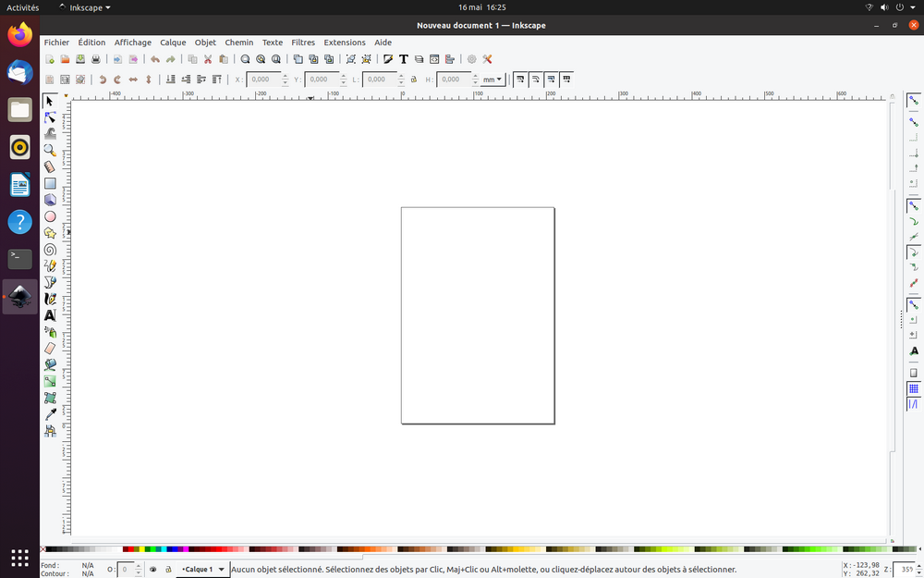
Task: Pick the yellow swatch in the palette
Action: pos(142,549)
